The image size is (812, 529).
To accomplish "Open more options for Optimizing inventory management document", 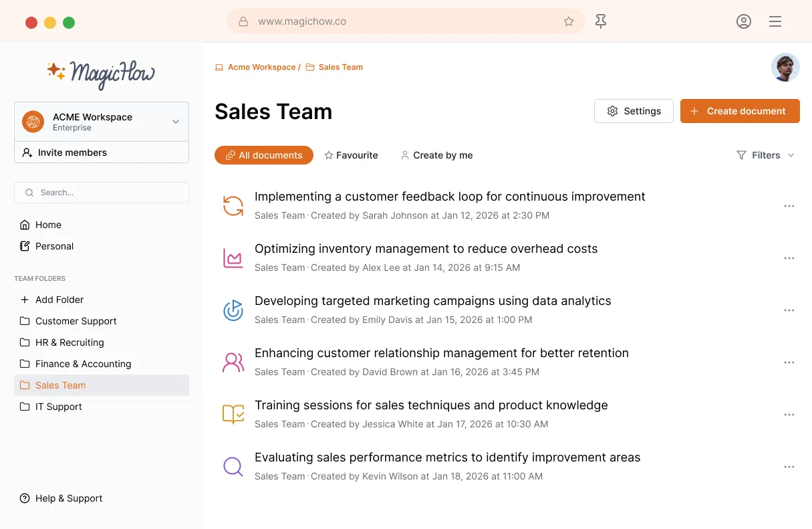I will [x=789, y=258].
